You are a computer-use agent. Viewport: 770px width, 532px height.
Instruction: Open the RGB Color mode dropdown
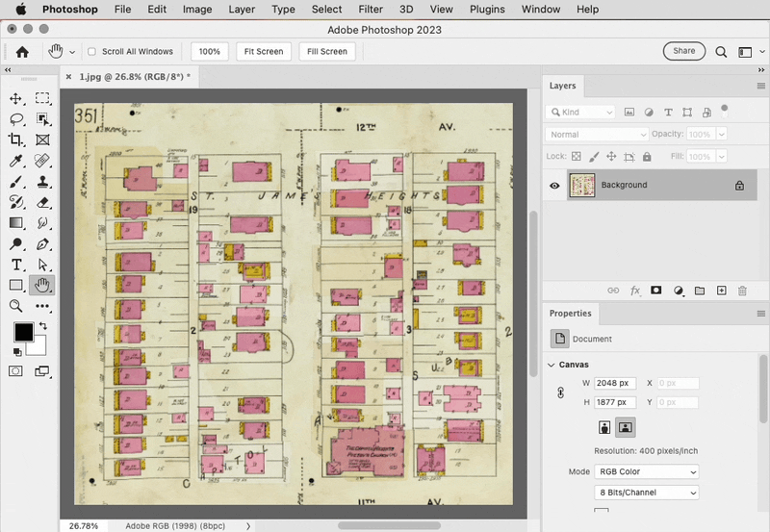tap(646, 471)
